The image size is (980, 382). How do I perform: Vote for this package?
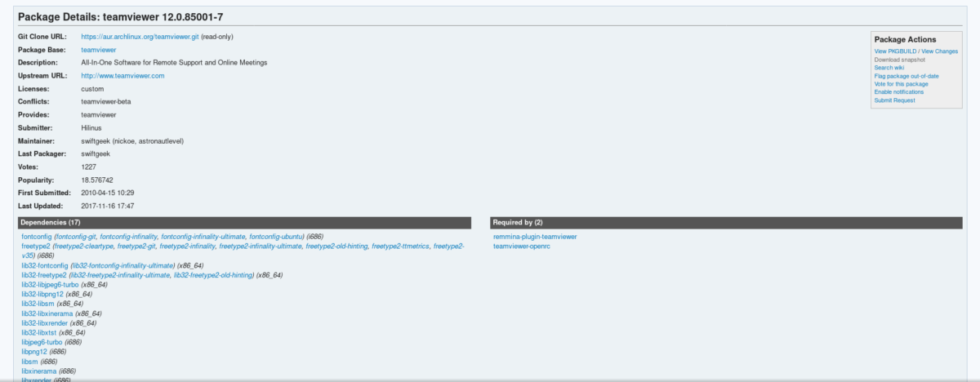tap(901, 84)
